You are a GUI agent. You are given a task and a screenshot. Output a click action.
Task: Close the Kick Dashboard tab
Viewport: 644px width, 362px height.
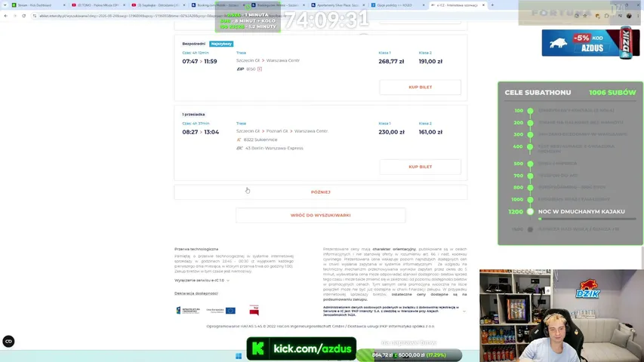click(x=64, y=5)
